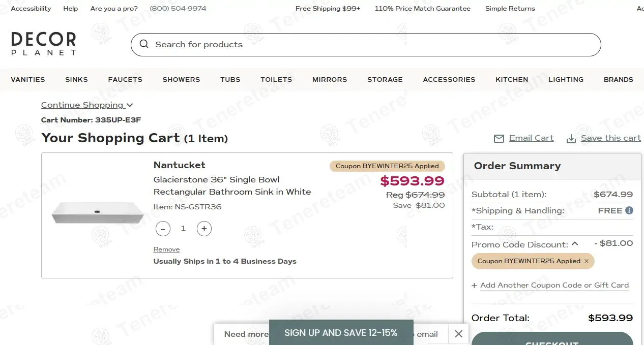Click shipping info icon next to FREE
Viewport: 644px width, 345px height.
click(x=629, y=210)
